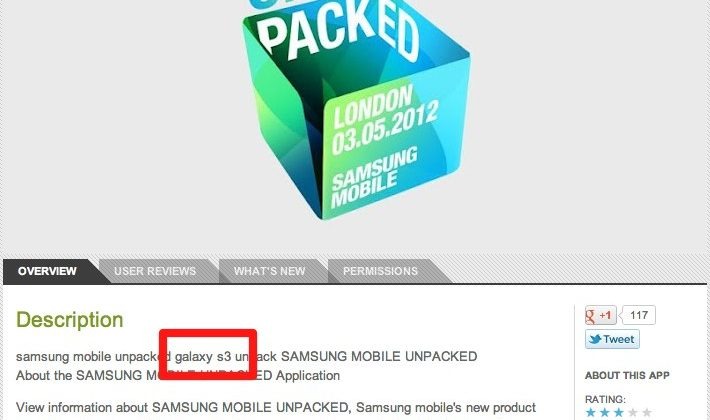Click the 'View information about SAMSUNG MOBILE UNPACKED' paragraph
The width and height of the screenshot is (710, 420).
276,408
